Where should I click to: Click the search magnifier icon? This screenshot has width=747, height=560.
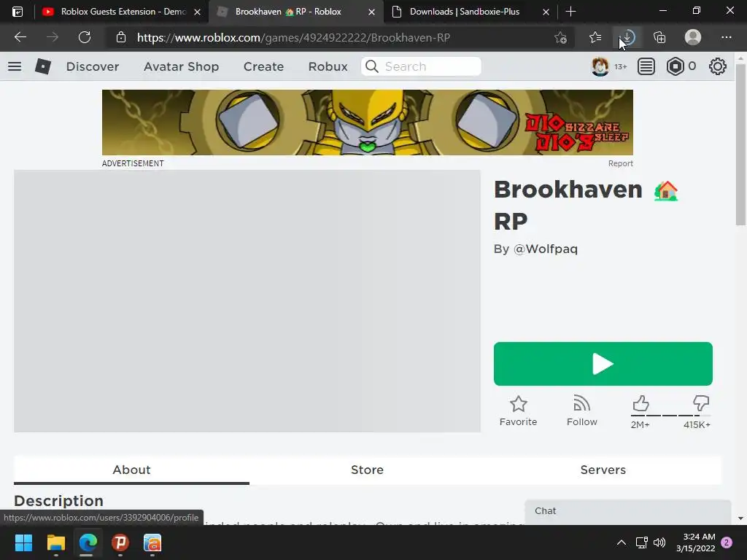(x=372, y=66)
